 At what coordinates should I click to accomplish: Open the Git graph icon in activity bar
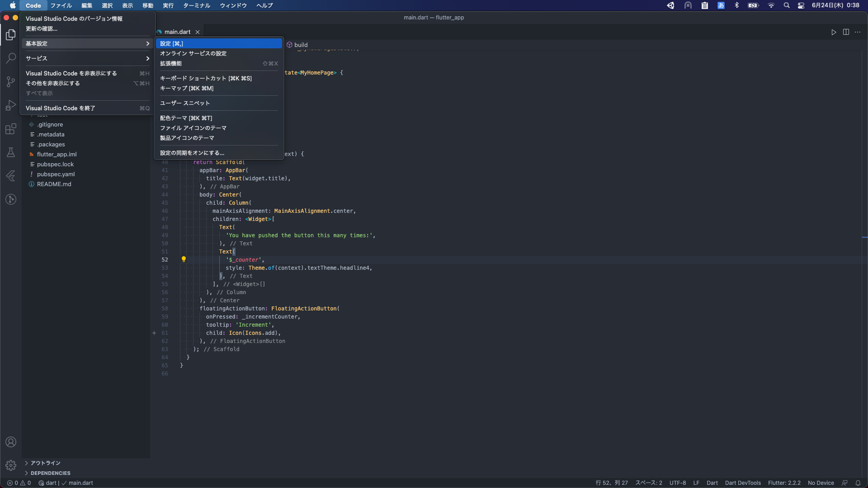(11, 199)
